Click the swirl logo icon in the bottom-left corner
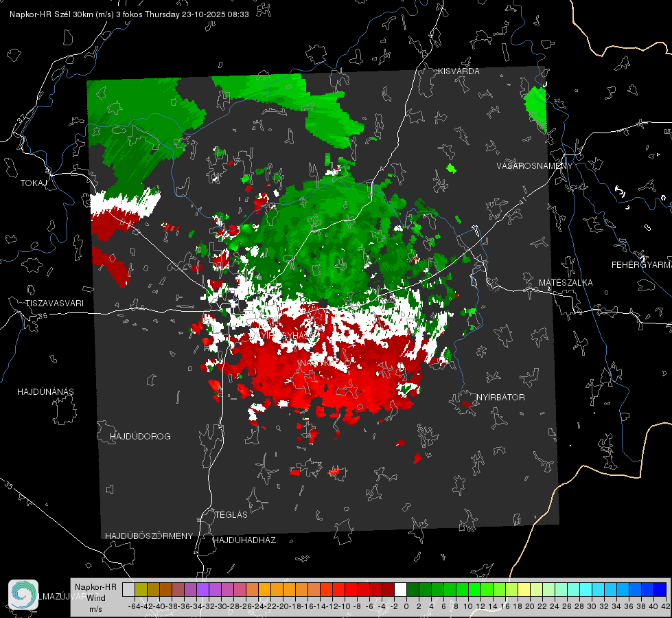The height and width of the screenshot is (618, 672). 23,595
